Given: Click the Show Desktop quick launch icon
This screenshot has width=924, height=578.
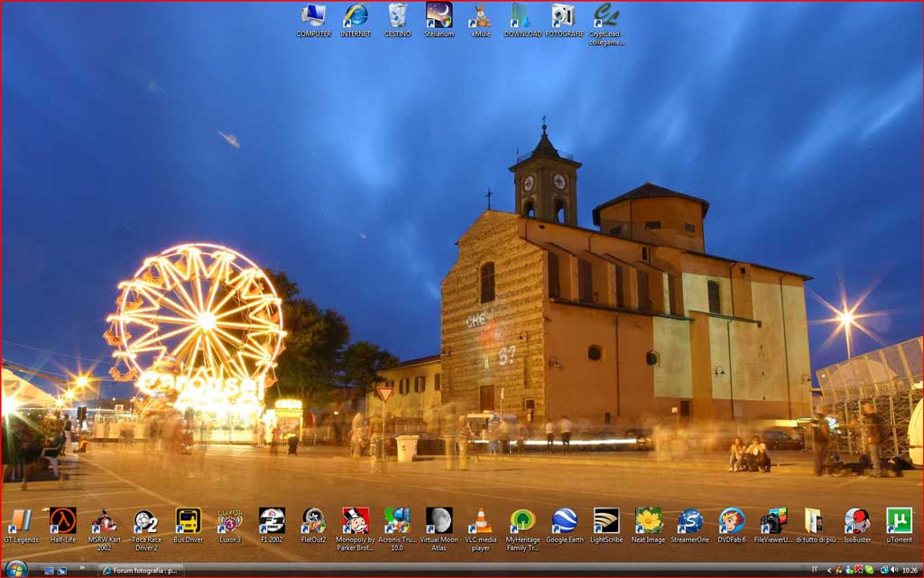Looking at the screenshot, I should point(49,571).
